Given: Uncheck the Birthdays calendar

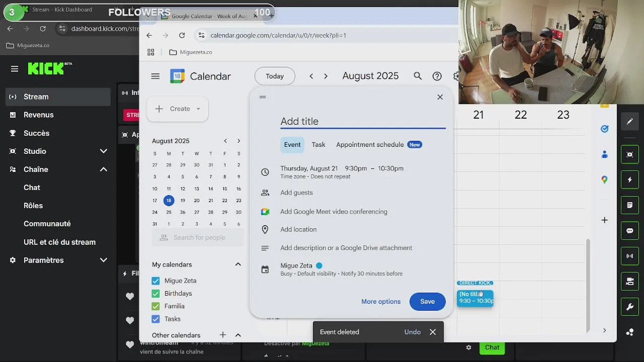Looking at the screenshot, I should click(155, 294).
